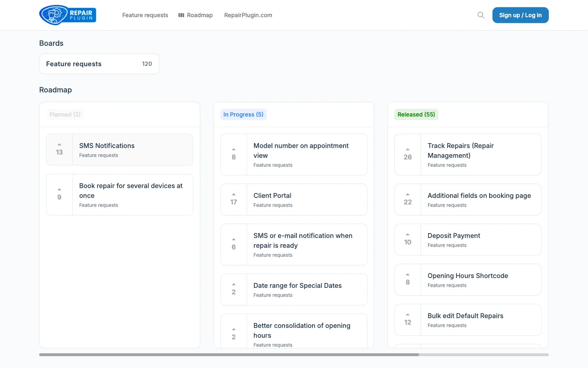The image size is (588, 368).
Task: Upvote Book repair for several devices at once
Action: [x=59, y=189]
